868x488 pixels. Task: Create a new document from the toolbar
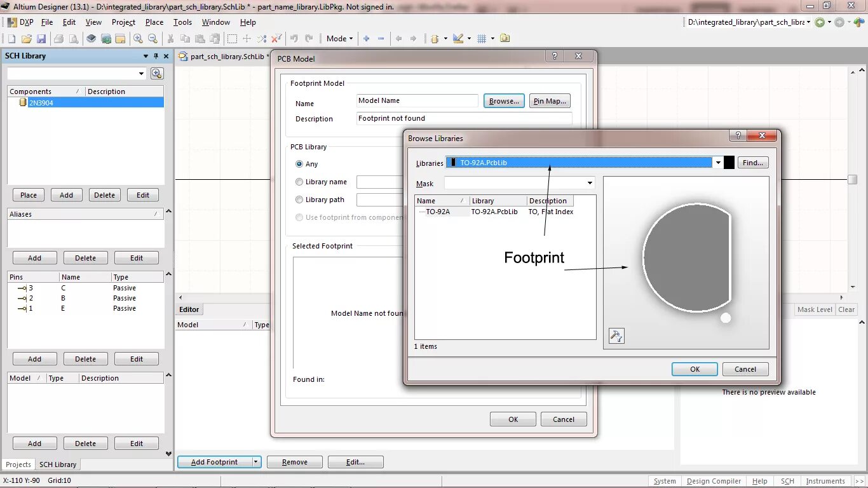pyautogui.click(x=12, y=39)
